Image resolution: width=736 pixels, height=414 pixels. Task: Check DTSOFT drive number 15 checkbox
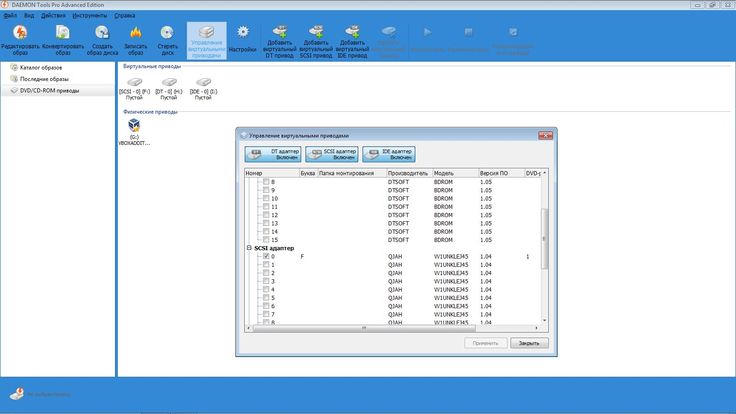pos(266,239)
